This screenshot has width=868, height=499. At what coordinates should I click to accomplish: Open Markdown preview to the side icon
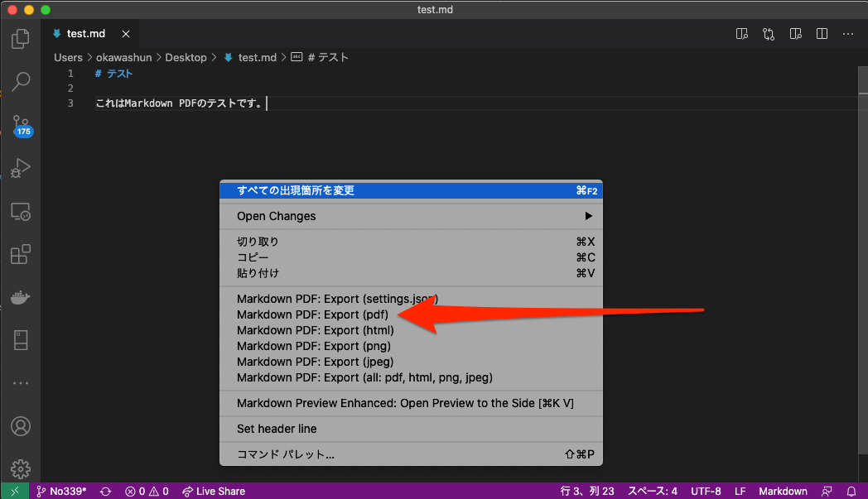(x=795, y=34)
